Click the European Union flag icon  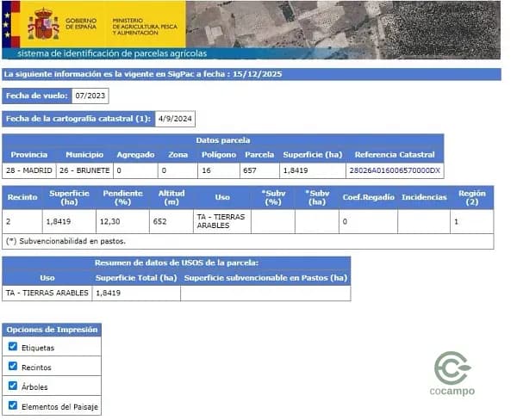(x=9, y=24)
